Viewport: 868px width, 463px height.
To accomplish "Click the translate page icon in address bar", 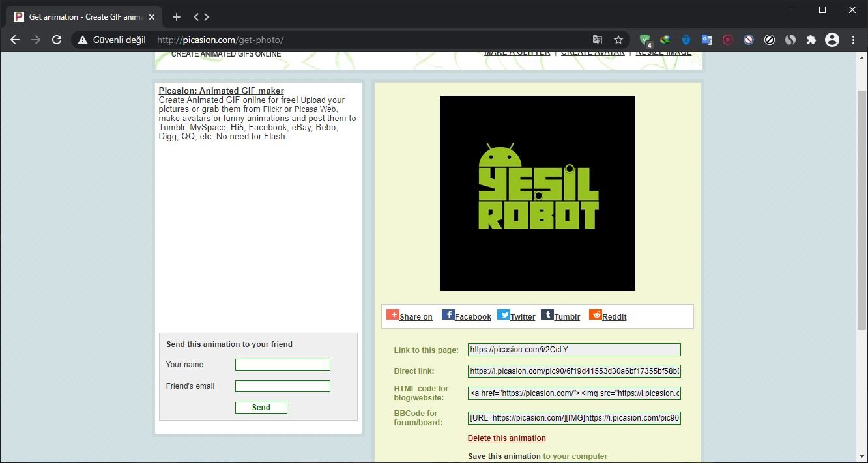I will coord(597,40).
